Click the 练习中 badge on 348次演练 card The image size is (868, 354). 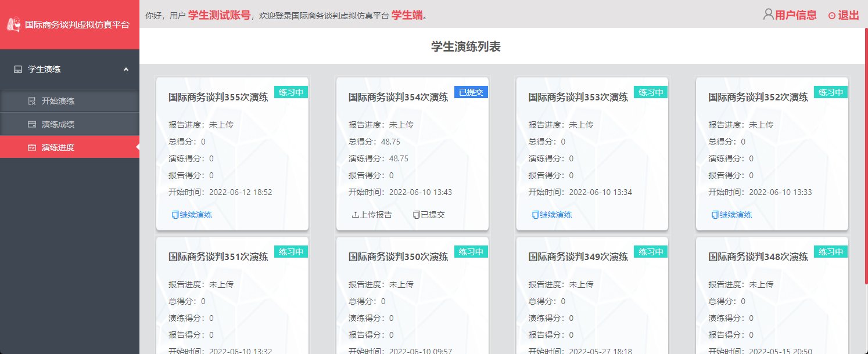pos(831,252)
